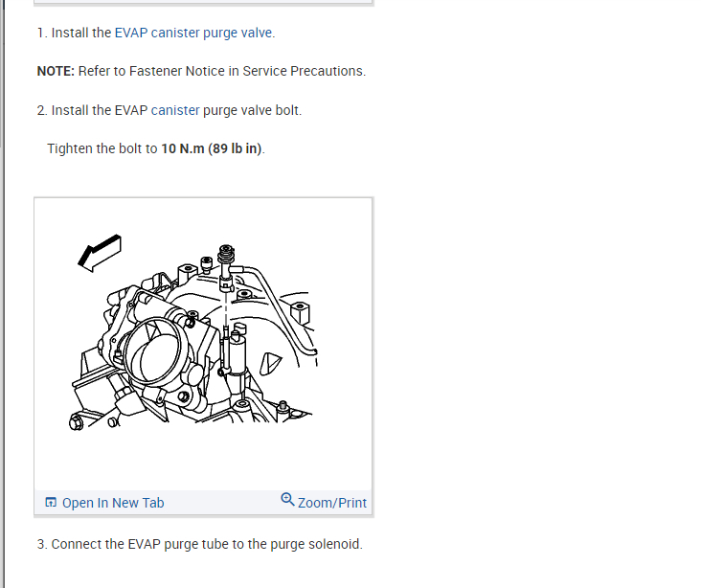The width and height of the screenshot is (701, 588).
Task: Click the Fastener Notice in Service Precautions text
Action: tap(246, 71)
